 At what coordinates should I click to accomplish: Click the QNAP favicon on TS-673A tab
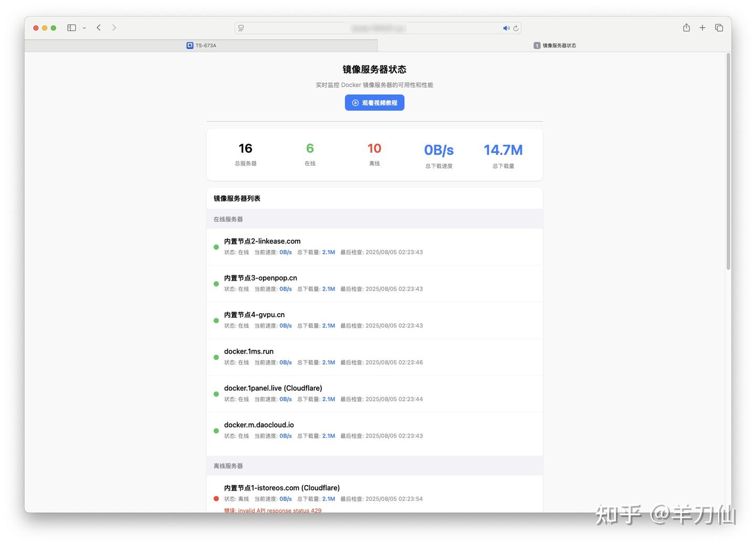click(x=190, y=45)
